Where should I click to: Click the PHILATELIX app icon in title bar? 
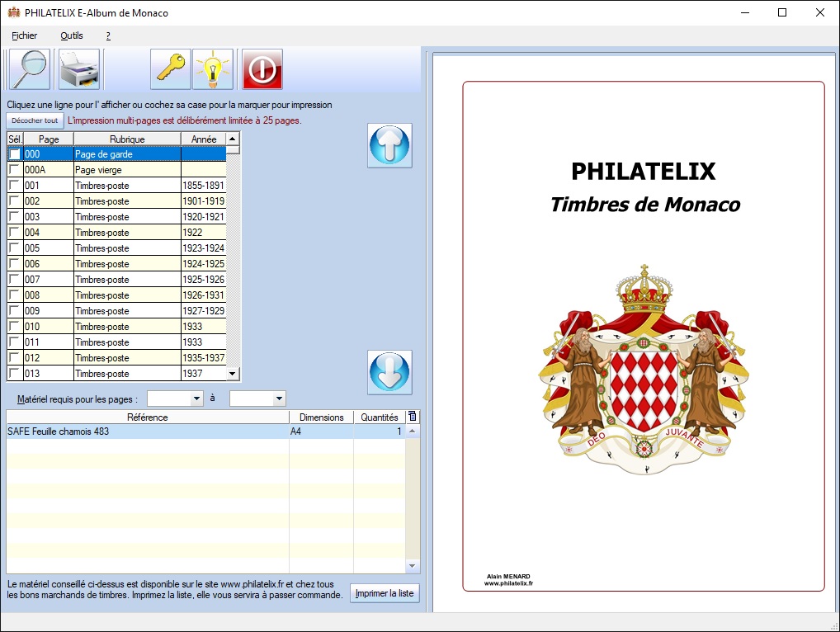[14, 12]
